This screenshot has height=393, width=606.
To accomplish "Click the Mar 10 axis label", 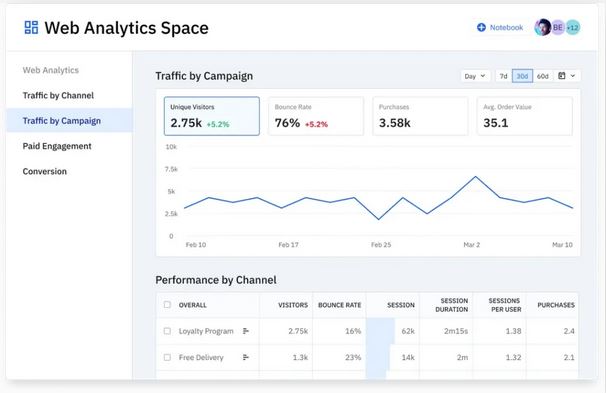I will click(562, 245).
